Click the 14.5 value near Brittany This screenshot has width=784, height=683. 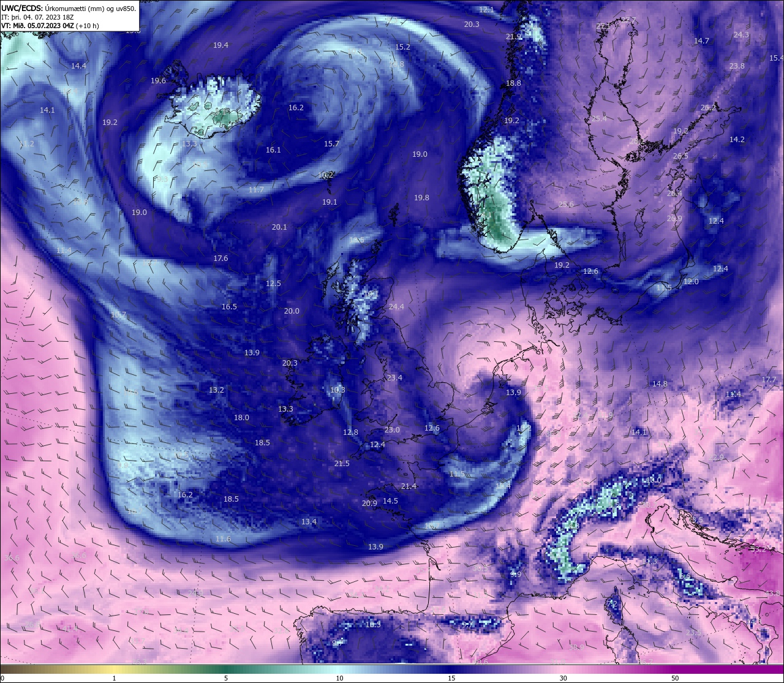pos(390,501)
